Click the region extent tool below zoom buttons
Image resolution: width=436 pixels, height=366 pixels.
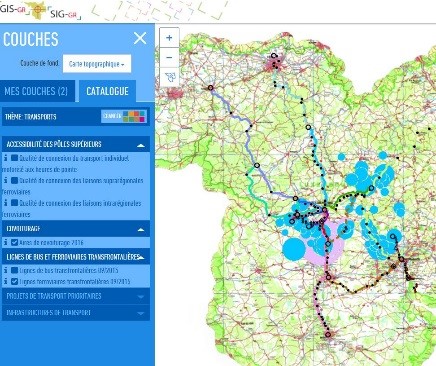170,77
